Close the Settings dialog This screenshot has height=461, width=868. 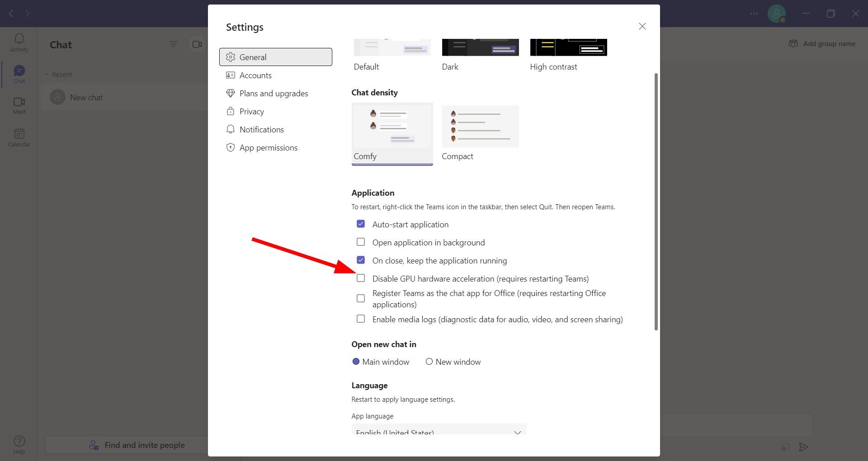tap(642, 26)
